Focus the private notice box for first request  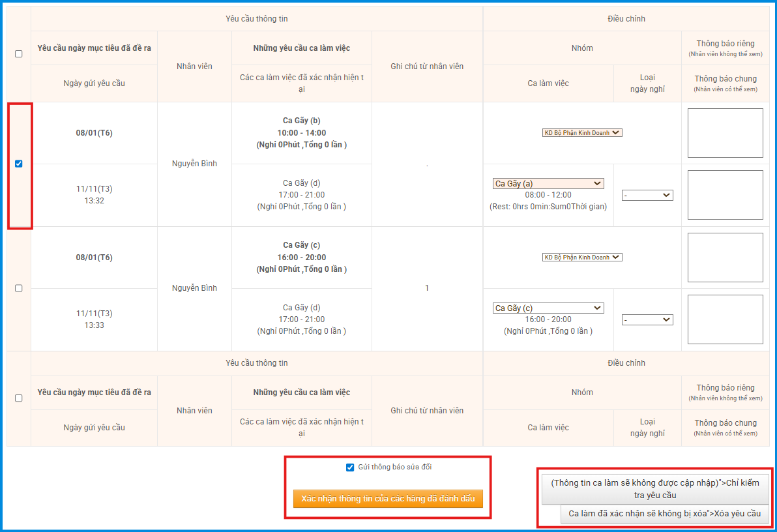click(725, 133)
